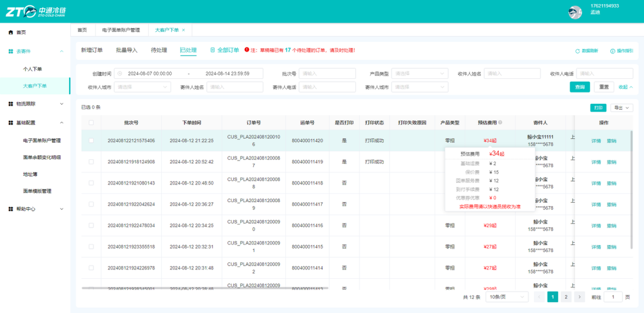Open 电子面单账户管理 in the sidebar
This screenshot has width=644, height=313.
coord(42,141)
